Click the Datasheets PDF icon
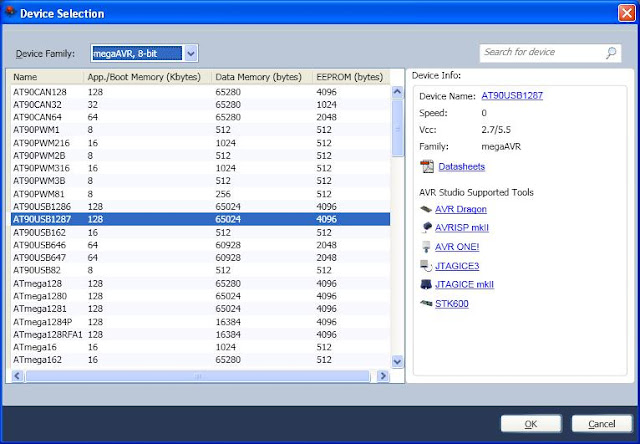The width and height of the screenshot is (640, 444). [427, 166]
